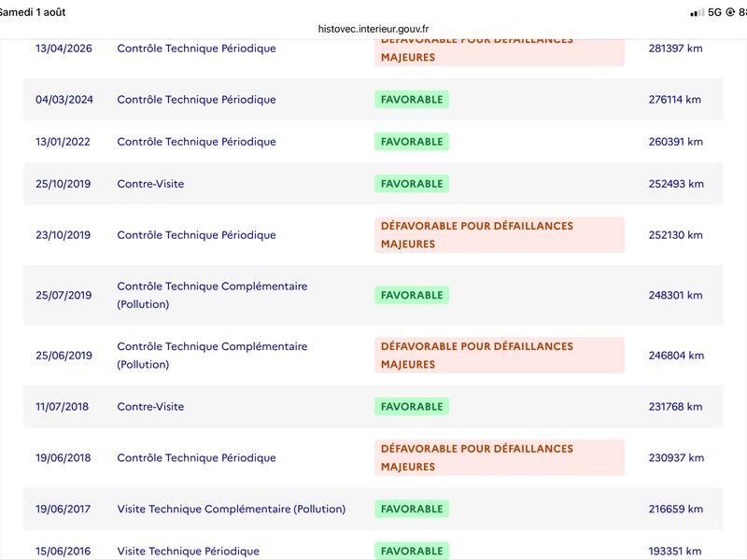Open the Contre-Visite entry dated 25/10/2019

point(150,184)
